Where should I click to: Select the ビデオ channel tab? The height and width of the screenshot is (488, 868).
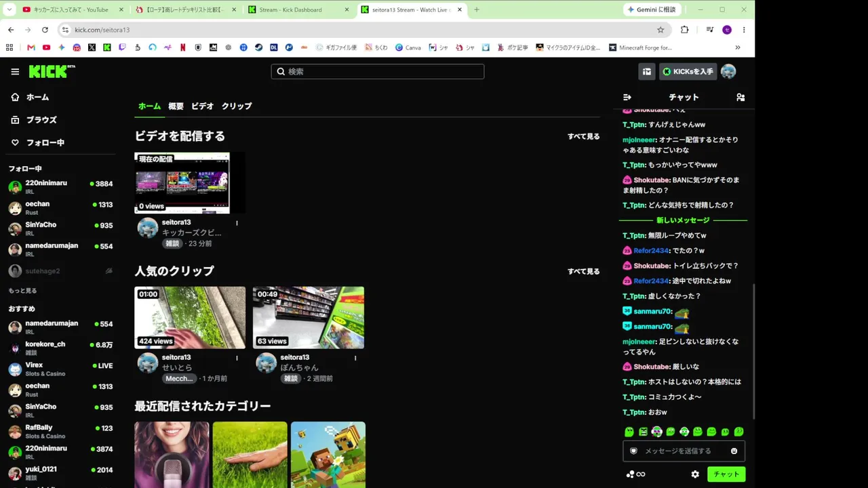[x=202, y=106]
